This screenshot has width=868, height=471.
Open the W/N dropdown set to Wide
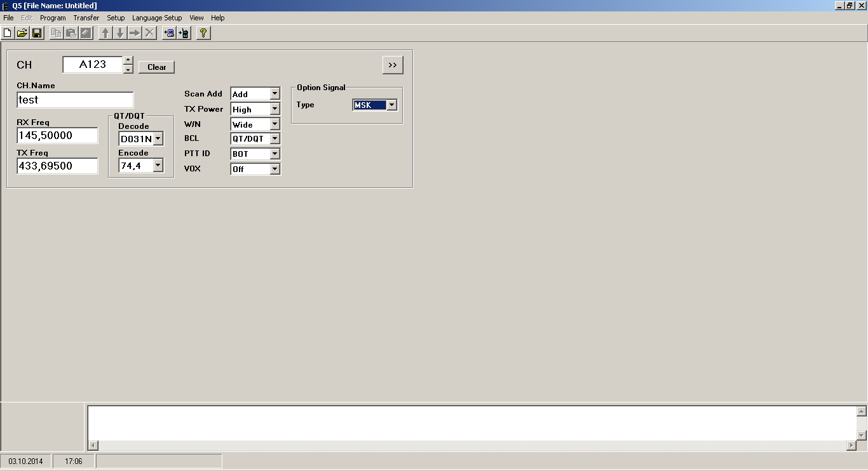(x=275, y=124)
